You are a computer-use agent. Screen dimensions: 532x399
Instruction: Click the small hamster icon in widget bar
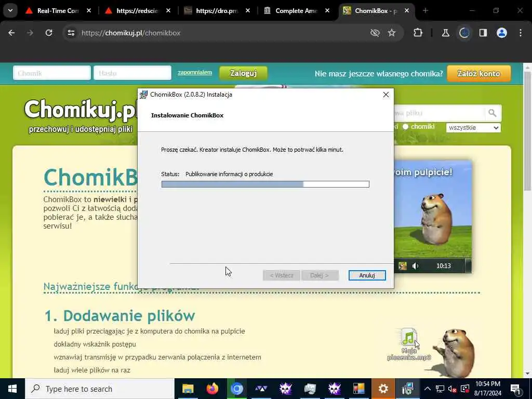pyautogui.click(x=403, y=266)
